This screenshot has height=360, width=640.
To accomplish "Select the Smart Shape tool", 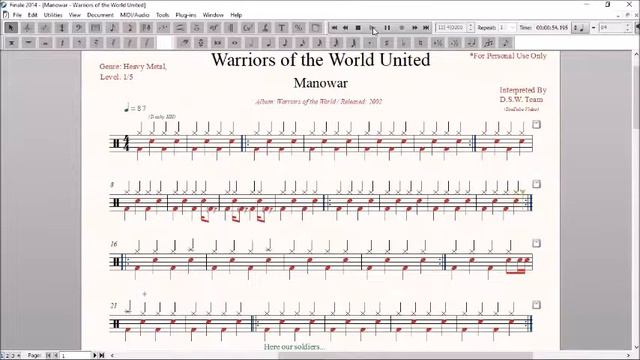I will click(180, 28).
